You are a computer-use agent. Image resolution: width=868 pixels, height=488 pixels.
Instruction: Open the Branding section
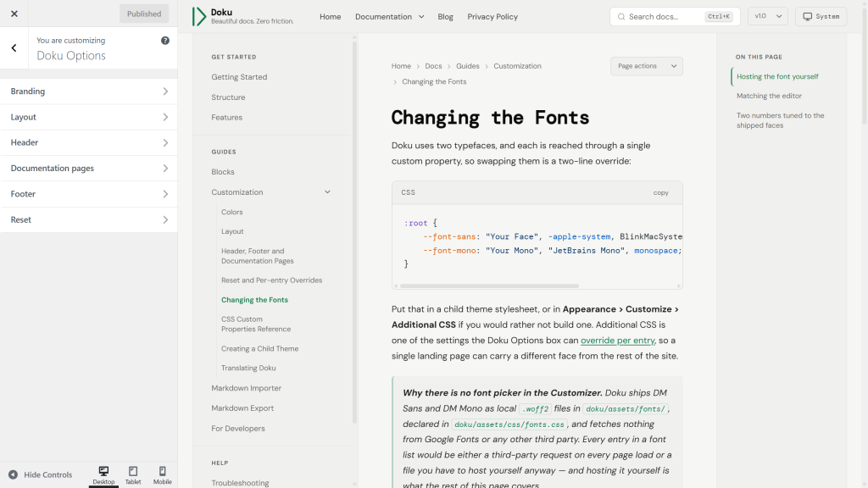point(88,91)
